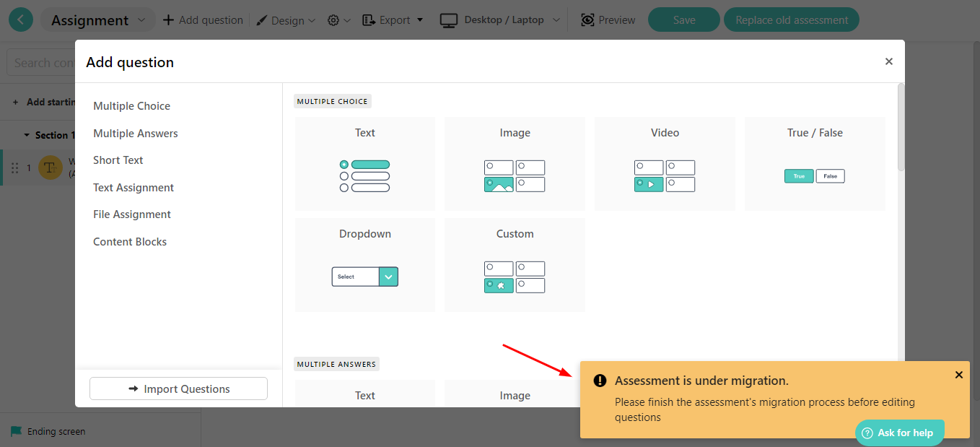Open the Assignment title dropdown
Screen dimensions: 980x447
pos(97,20)
